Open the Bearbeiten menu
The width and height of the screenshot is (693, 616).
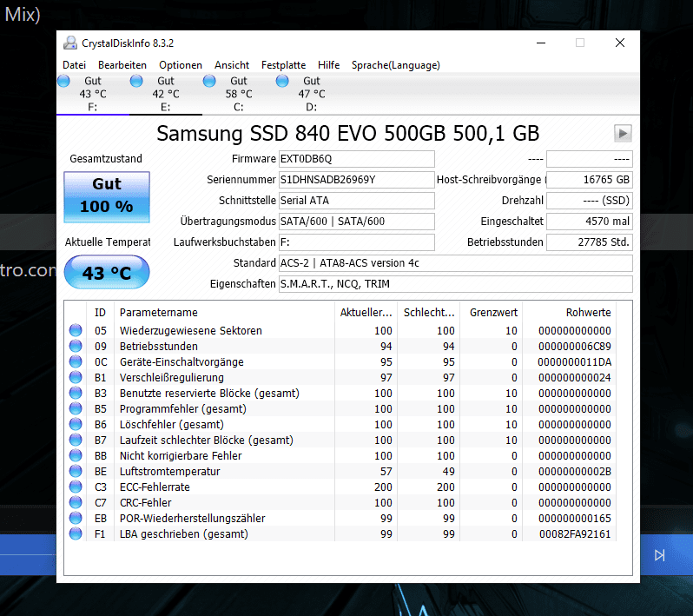click(x=122, y=65)
